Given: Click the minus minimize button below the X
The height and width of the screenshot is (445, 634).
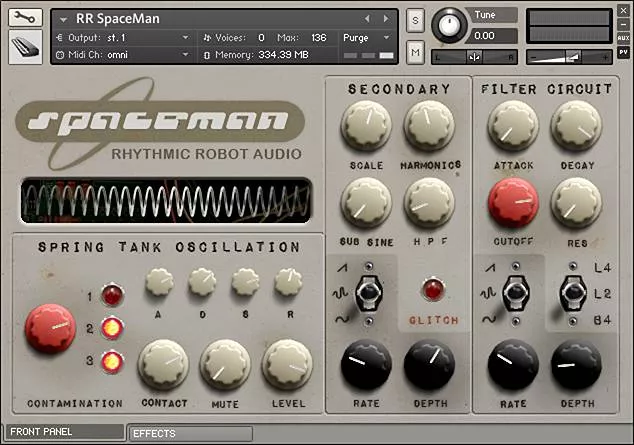Looking at the screenshot, I should tap(623, 25).
